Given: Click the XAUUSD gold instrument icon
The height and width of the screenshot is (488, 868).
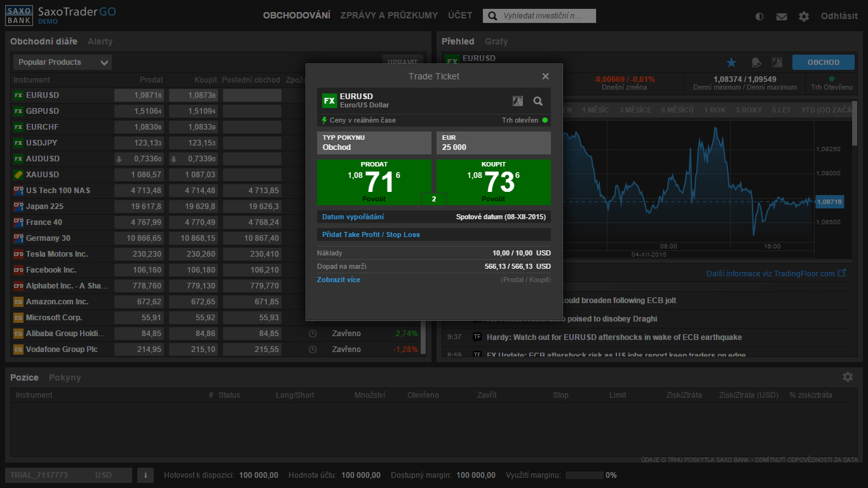Looking at the screenshot, I should pyautogui.click(x=18, y=175).
